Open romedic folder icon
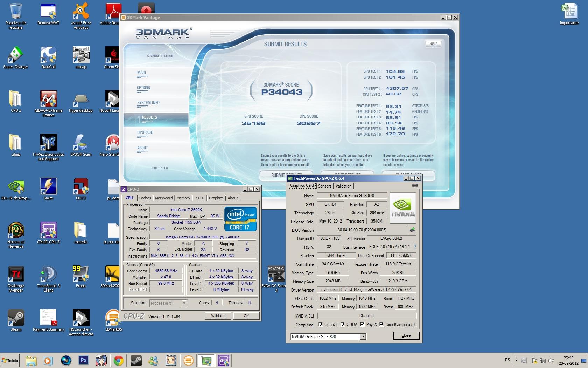Image resolution: width=588 pixels, height=368 pixels. point(81,233)
